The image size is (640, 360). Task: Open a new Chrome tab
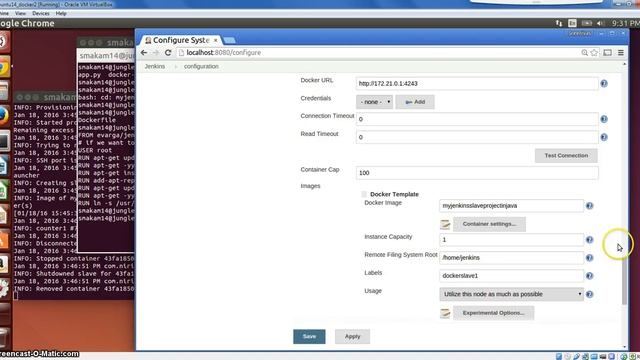coord(229,40)
